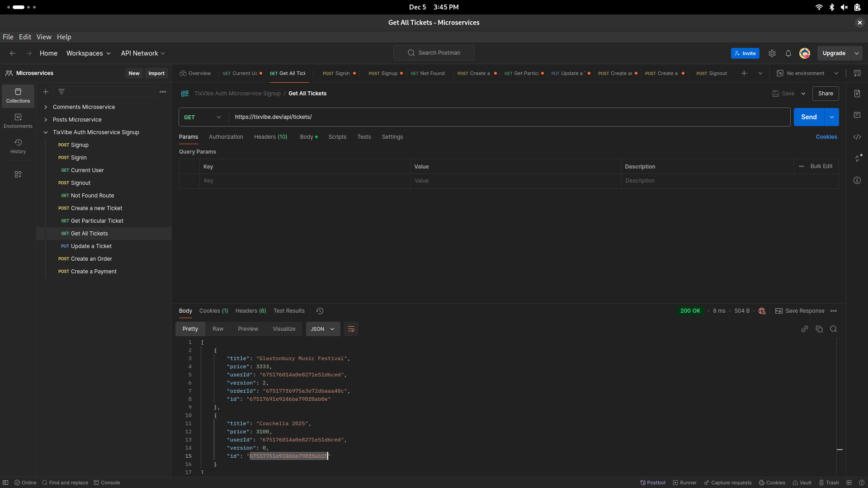Viewport: 868px width, 488px height.
Task: Switch to the Authorization tab
Action: pos(226,137)
